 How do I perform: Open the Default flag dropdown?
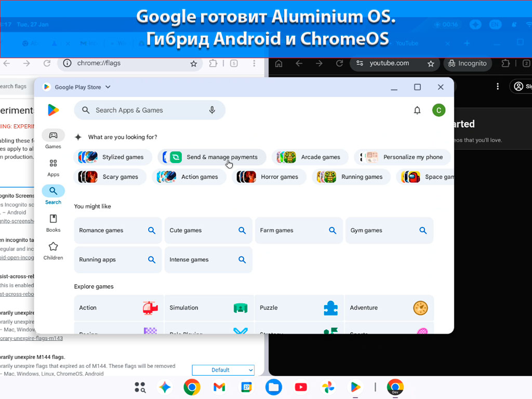coord(223,370)
